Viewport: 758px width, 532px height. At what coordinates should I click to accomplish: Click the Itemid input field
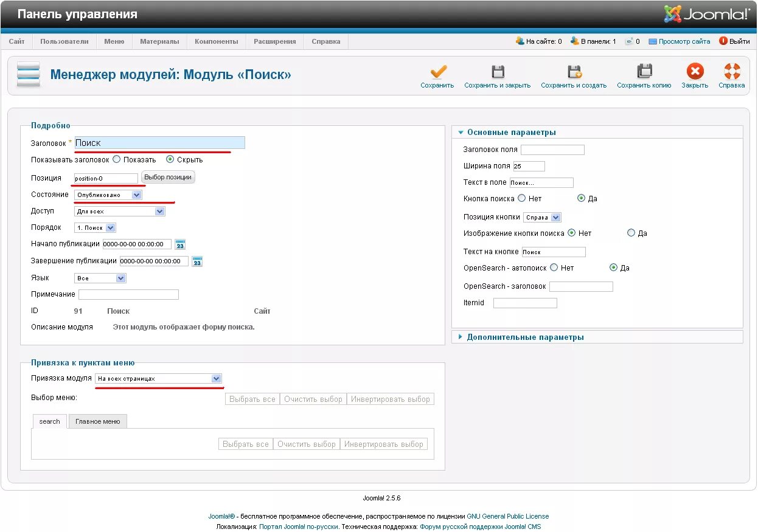[525, 303]
